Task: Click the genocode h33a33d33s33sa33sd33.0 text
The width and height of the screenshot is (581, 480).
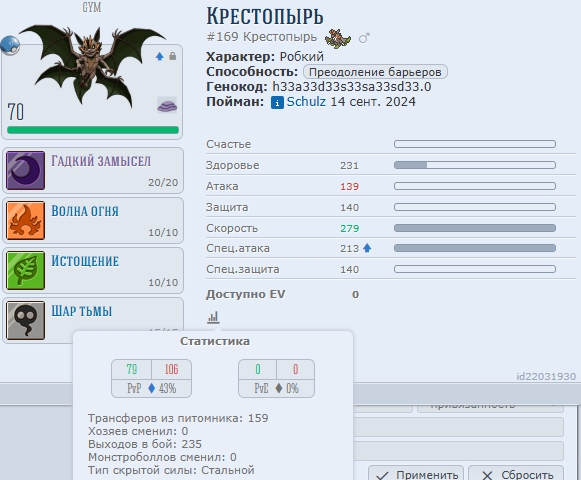Action: coord(352,87)
